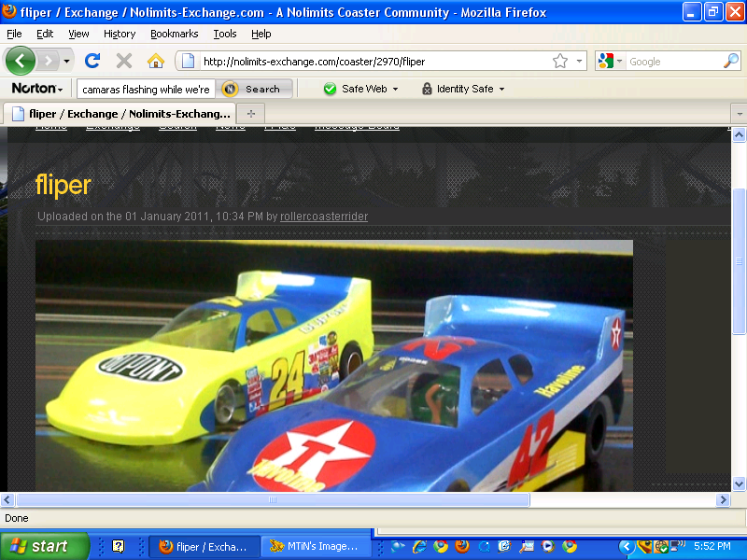Screen dimensions: 747x560
Task: Switch to the MTiN's Image taskbar window
Action: pyautogui.click(x=315, y=547)
